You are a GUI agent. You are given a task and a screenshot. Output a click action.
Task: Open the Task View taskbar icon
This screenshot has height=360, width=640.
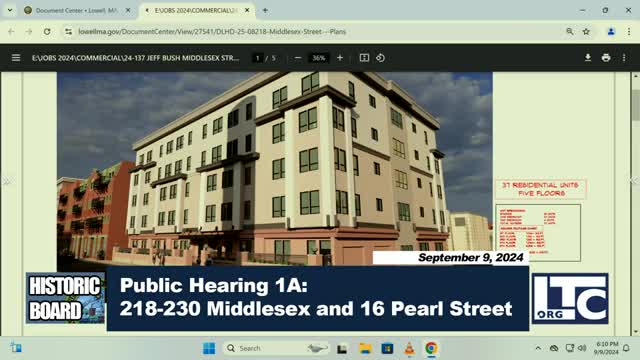pyautogui.click(x=342, y=348)
